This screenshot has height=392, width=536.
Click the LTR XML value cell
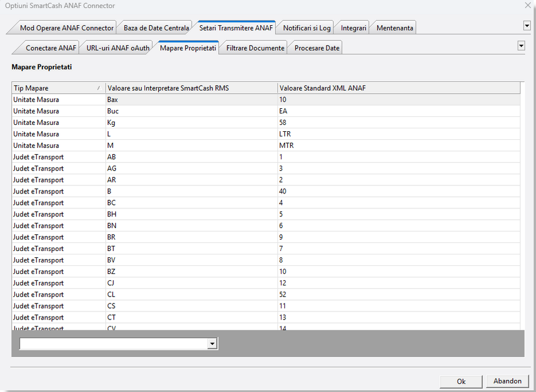399,134
